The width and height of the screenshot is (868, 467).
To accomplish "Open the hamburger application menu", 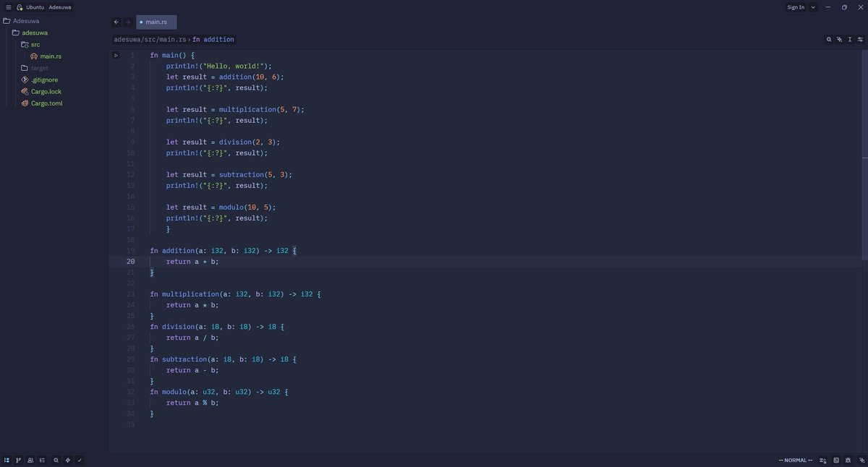I will [7, 7].
